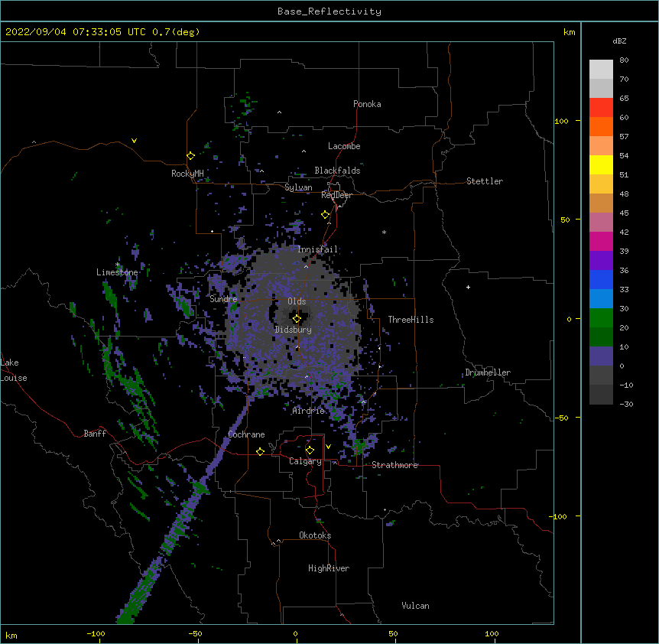Click the km label at top right
659x644 pixels.
569,32
